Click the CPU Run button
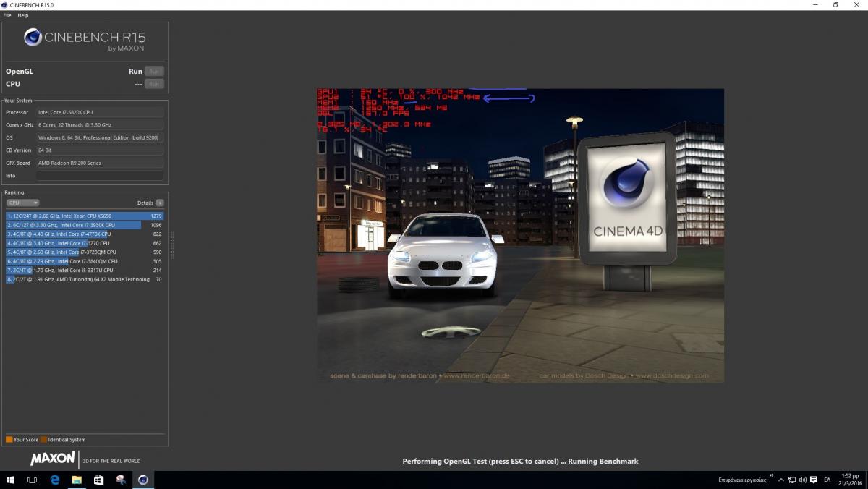868x489 pixels. pos(153,84)
